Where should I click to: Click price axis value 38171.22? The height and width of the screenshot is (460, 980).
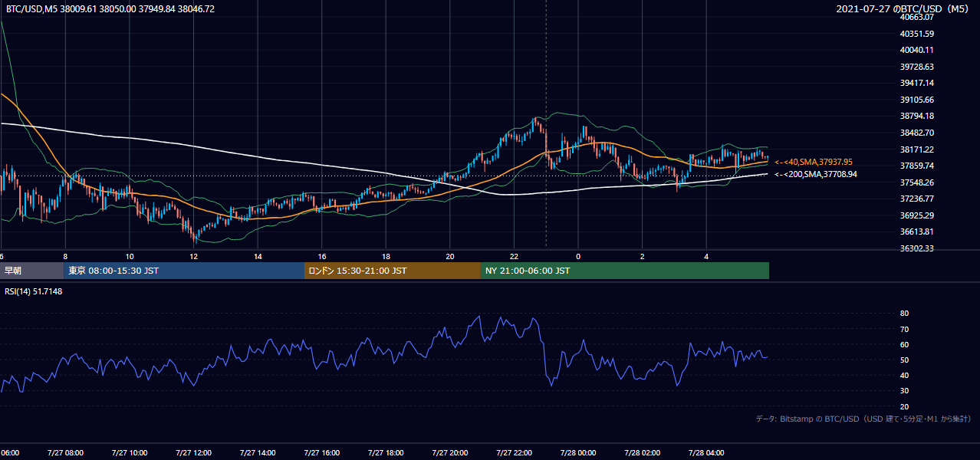point(916,149)
